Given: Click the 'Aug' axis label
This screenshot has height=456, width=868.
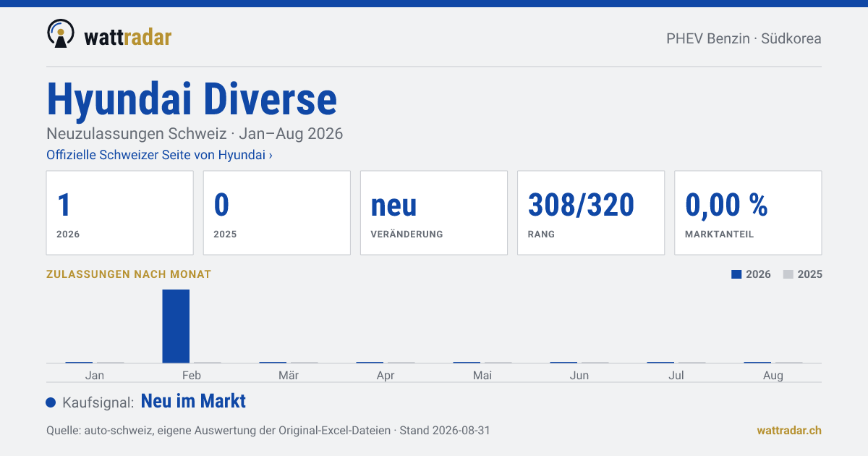Looking at the screenshot, I should (773, 375).
